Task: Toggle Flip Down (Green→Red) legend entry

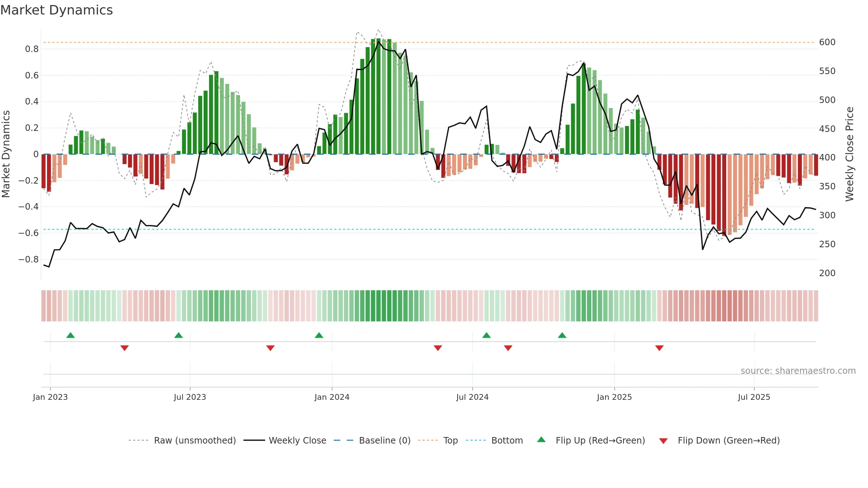Action: (719, 441)
